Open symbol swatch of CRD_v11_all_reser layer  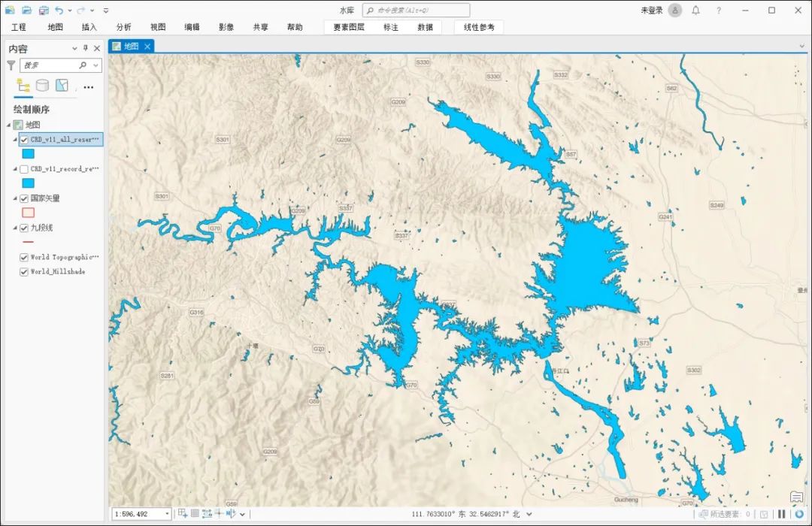28,154
